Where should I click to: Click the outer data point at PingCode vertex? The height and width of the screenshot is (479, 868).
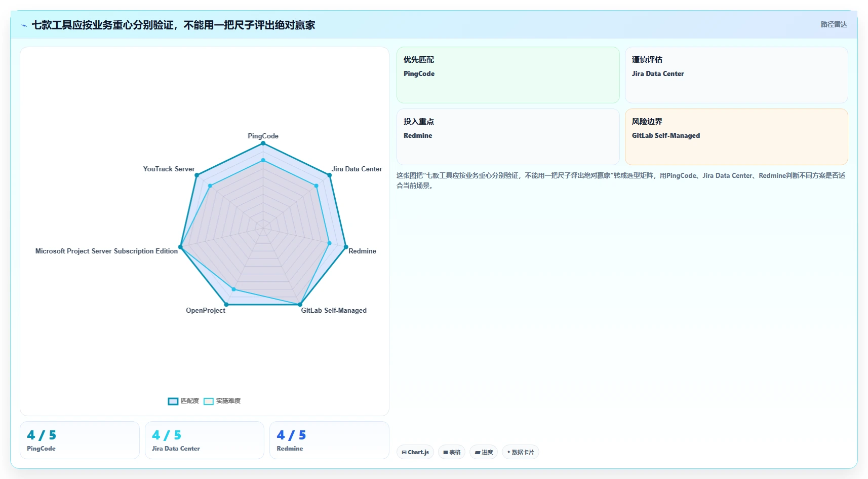pos(263,143)
